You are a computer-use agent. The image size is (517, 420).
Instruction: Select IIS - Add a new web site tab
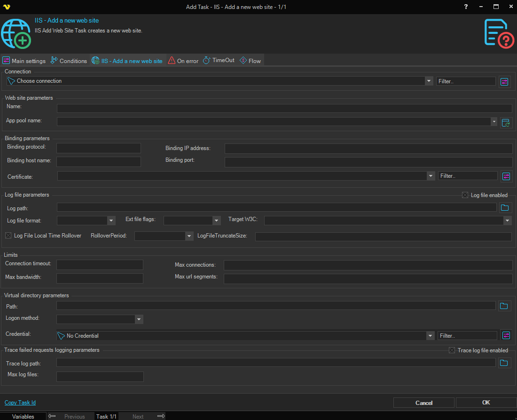(127, 61)
